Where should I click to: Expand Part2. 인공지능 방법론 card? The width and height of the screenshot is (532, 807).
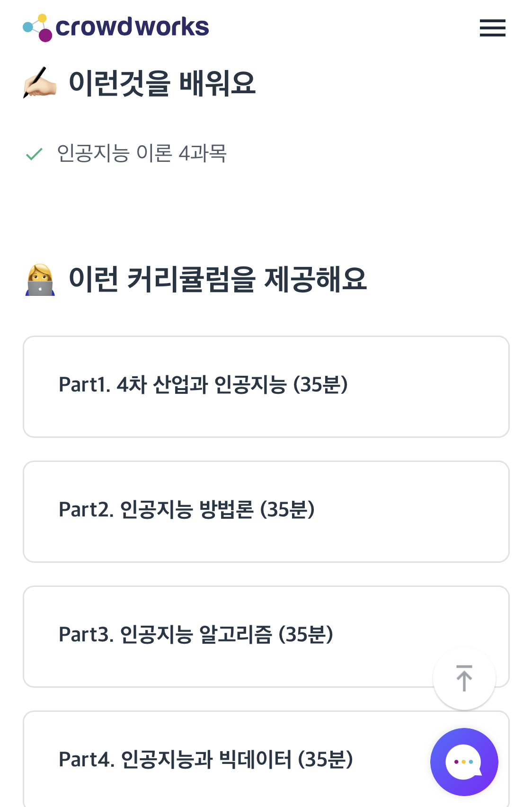point(266,512)
